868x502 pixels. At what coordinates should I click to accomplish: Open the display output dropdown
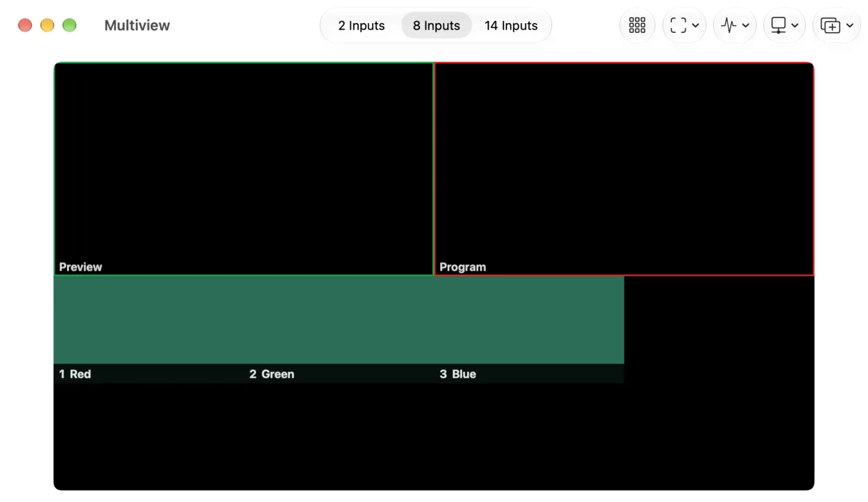coord(784,25)
